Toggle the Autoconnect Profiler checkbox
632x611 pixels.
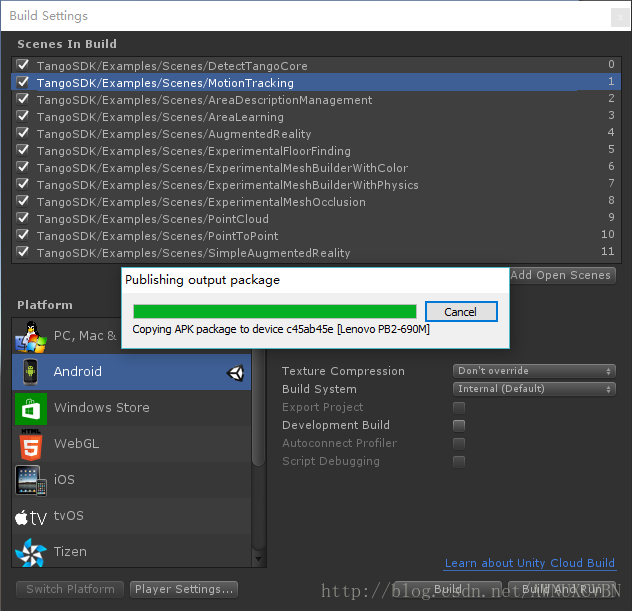(x=459, y=444)
